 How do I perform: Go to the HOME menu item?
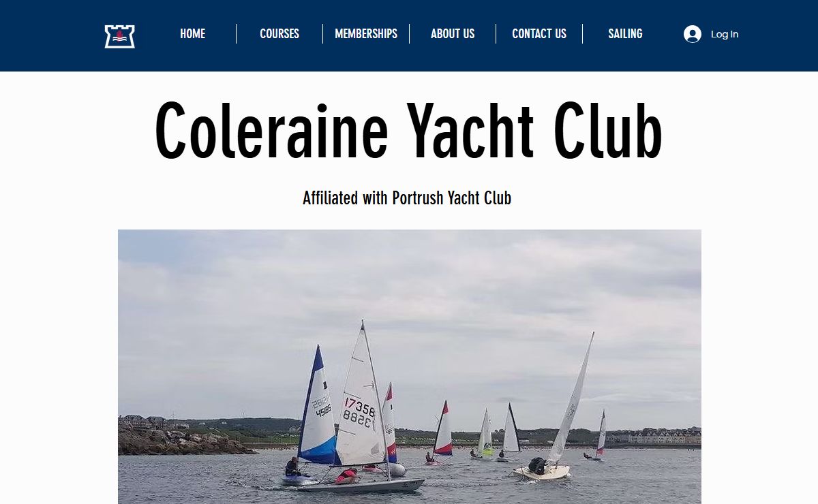(x=193, y=33)
